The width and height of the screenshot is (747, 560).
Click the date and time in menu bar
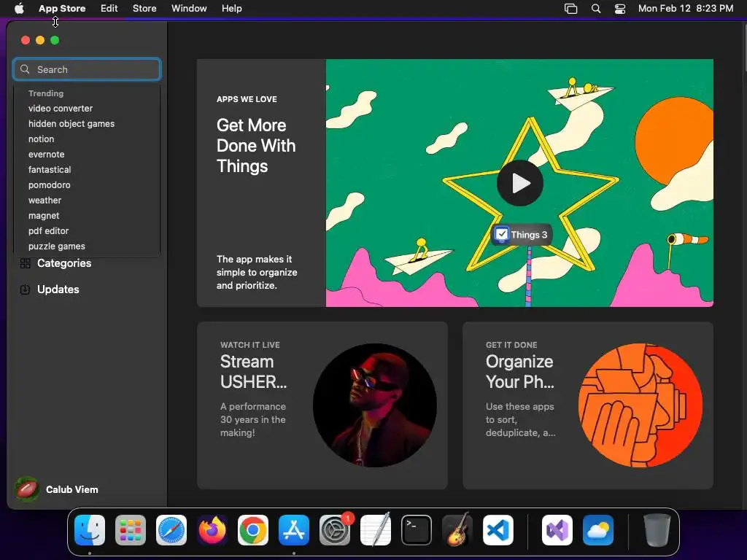(686, 8)
